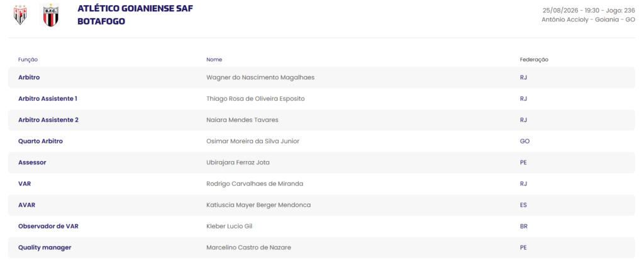Select the VAR role label

(x=25, y=184)
